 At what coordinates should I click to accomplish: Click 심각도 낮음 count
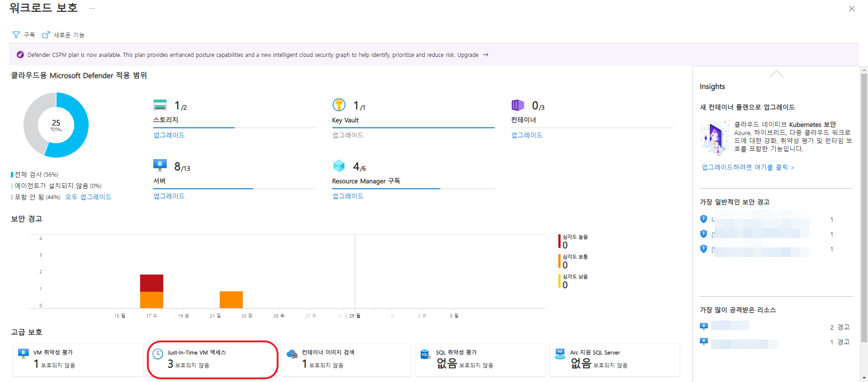click(565, 285)
